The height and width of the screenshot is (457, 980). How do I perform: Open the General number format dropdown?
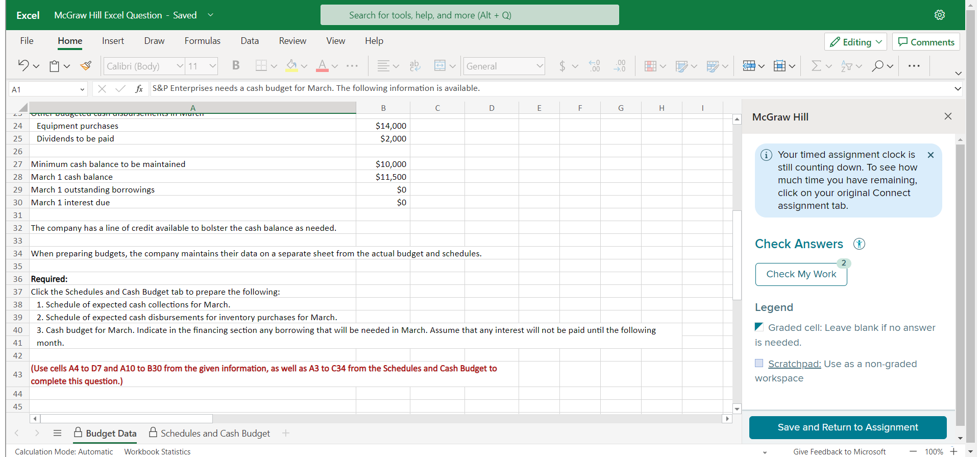(x=540, y=66)
